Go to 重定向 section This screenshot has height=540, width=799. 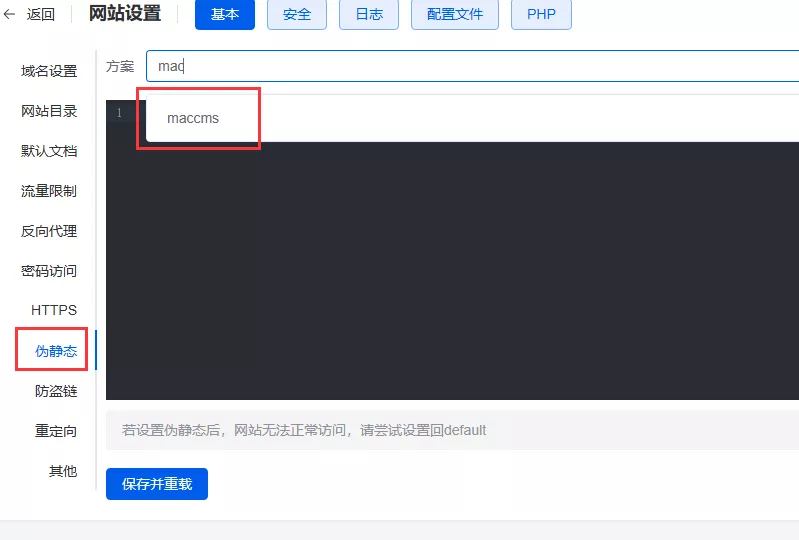coord(56,431)
